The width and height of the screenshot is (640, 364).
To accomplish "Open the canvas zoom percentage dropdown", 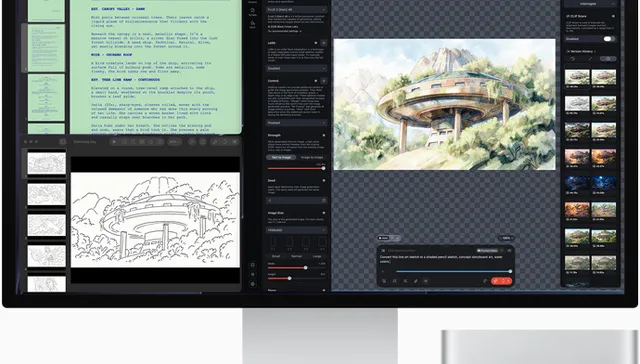I will click(506, 238).
